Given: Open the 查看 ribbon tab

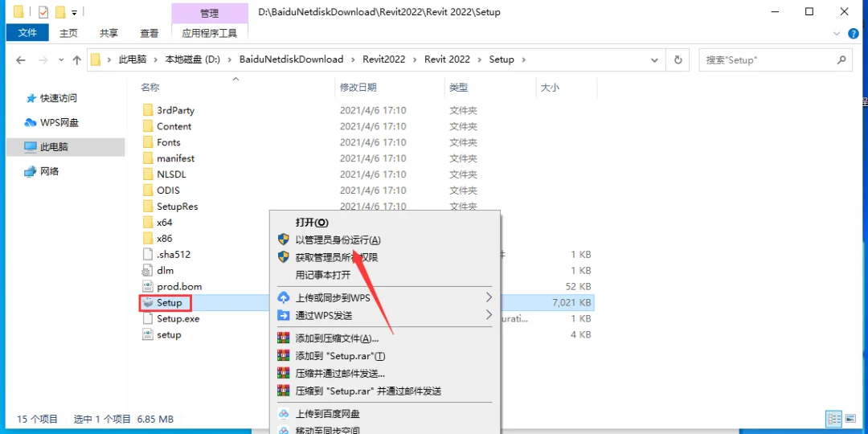Looking at the screenshot, I should coord(149,33).
